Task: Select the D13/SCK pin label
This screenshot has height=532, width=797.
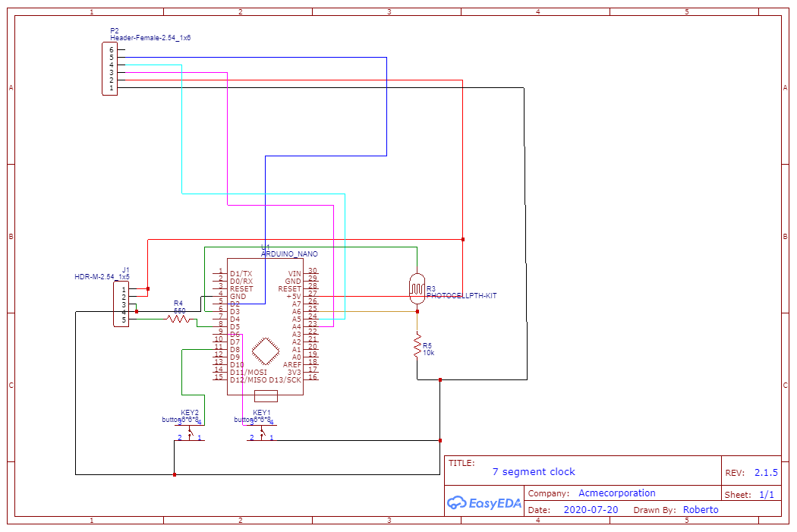Action: point(285,379)
